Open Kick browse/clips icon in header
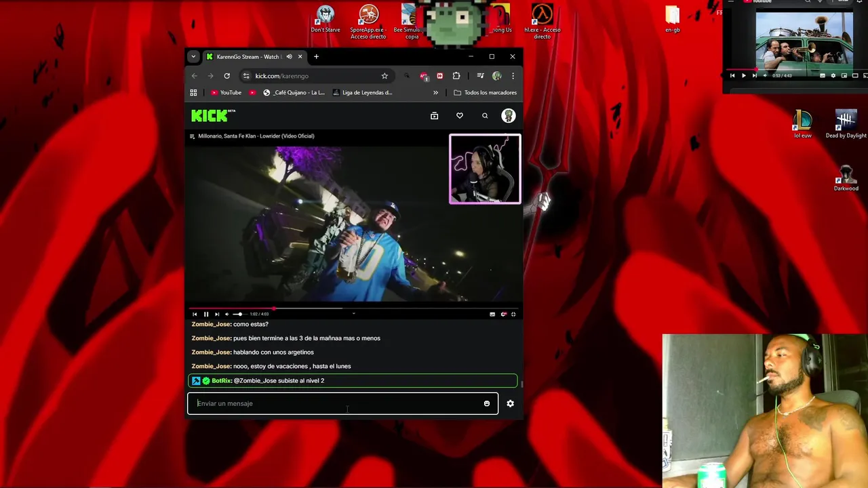 tap(435, 116)
